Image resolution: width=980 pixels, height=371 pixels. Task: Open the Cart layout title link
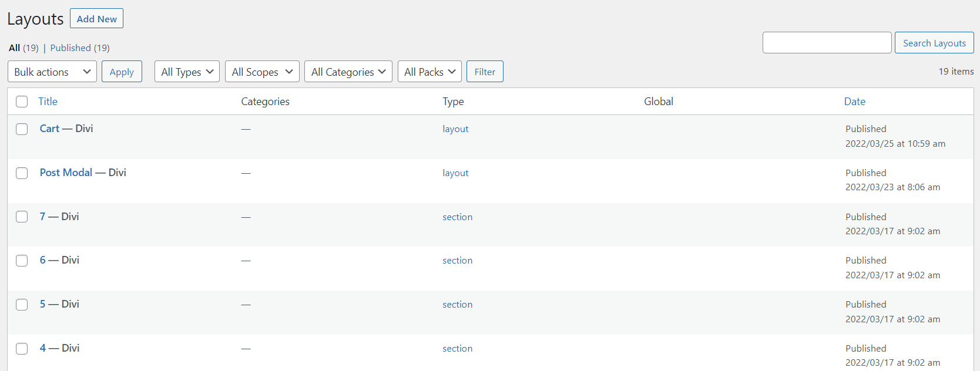pos(50,129)
